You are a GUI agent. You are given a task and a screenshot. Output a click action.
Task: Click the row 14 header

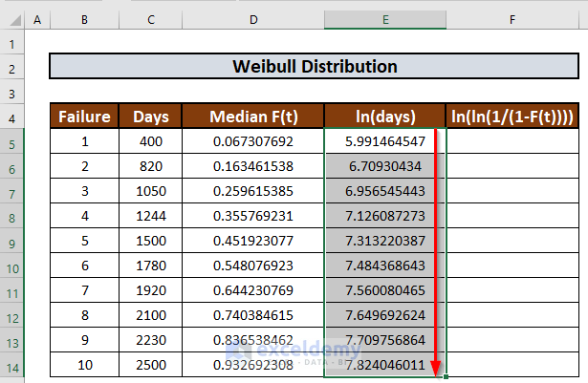(11, 366)
